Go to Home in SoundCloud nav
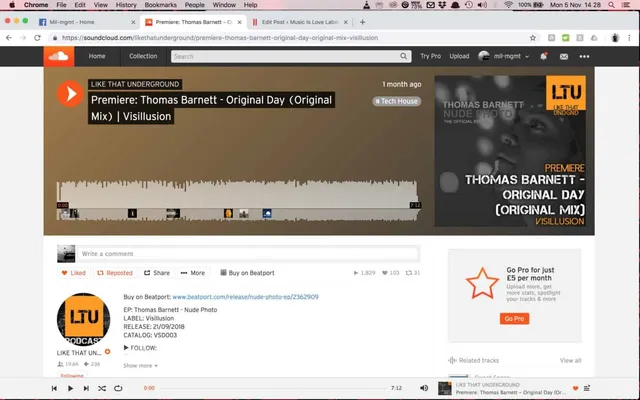Image resolution: width=640 pixels, height=400 pixels. coord(97,56)
